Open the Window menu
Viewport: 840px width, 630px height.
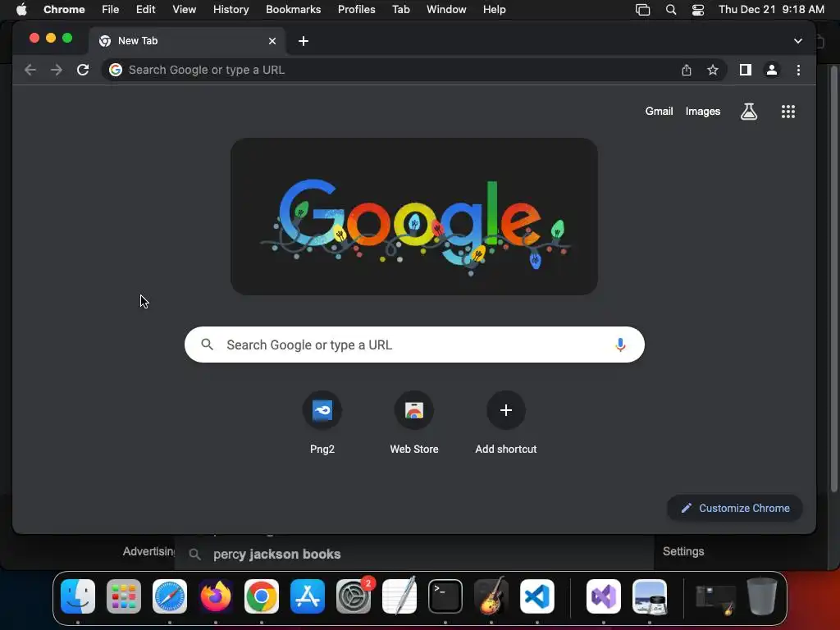(446, 9)
